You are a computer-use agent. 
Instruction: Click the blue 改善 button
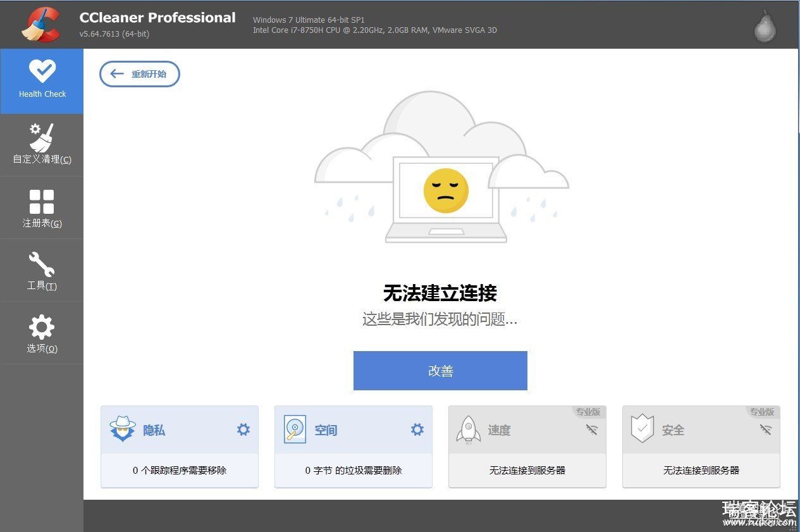tap(440, 371)
